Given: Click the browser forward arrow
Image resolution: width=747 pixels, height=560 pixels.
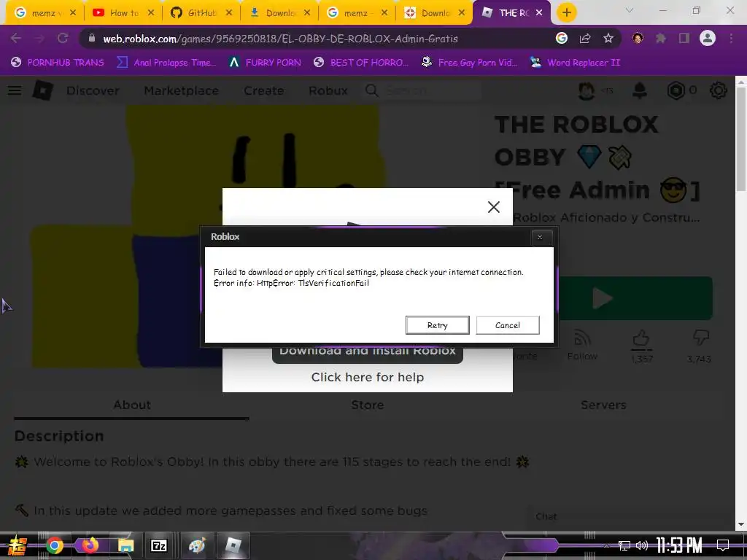Looking at the screenshot, I should [39, 38].
